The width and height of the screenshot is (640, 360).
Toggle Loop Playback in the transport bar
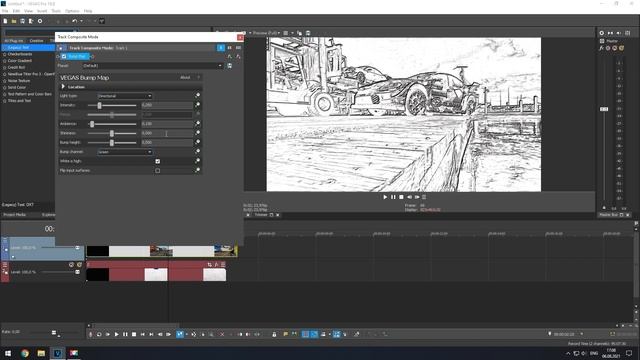point(99,334)
